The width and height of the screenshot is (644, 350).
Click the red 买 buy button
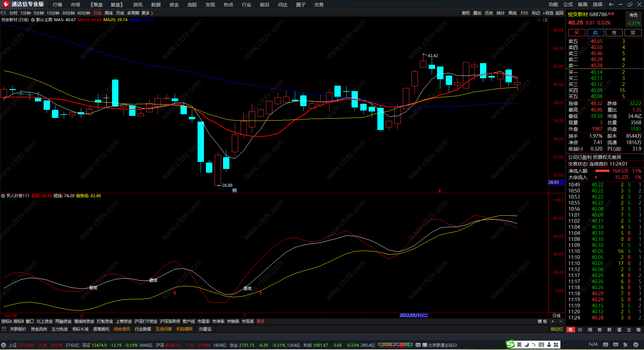(x=577, y=33)
